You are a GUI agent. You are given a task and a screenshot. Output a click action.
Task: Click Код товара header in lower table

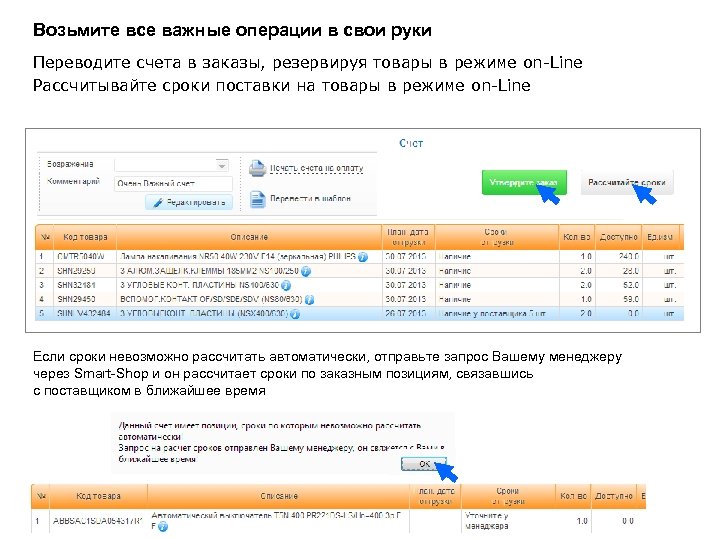(x=98, y=496)
